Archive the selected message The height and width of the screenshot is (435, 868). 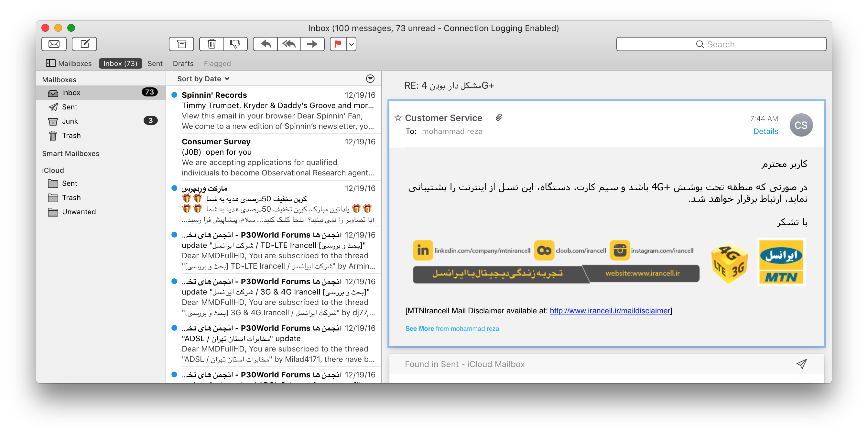click(x=181, y=44)
